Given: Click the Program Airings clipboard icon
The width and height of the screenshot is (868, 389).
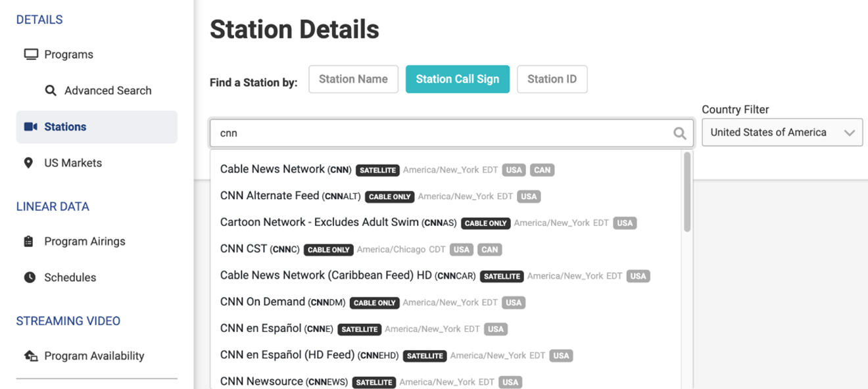Looking at the screenshot, I should click(x=28, y=241).
